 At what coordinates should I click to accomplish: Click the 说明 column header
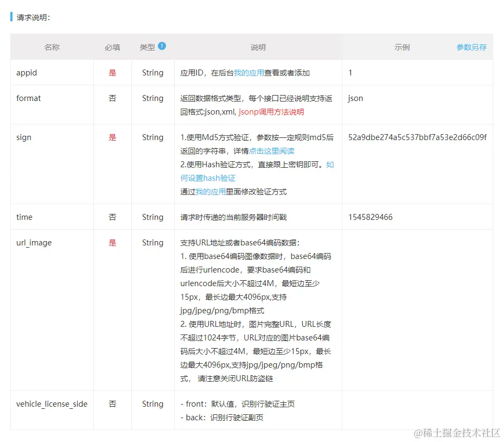(x=258, y=47)
